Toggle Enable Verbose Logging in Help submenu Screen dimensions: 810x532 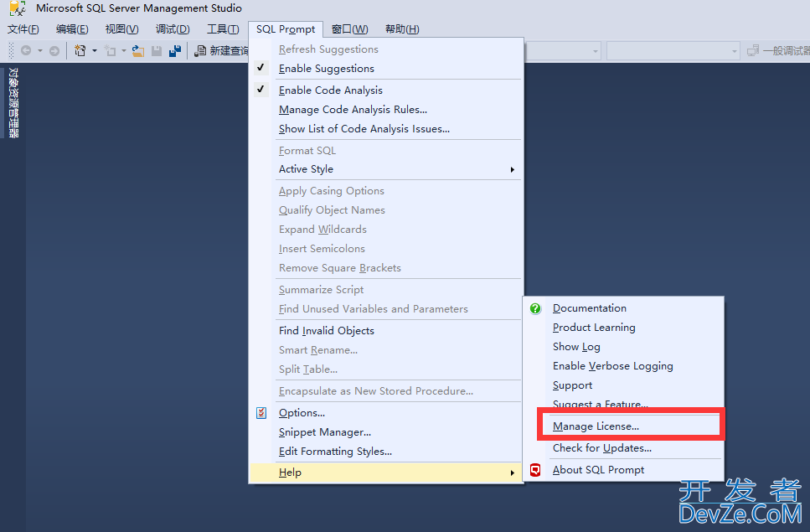[612, 366]
